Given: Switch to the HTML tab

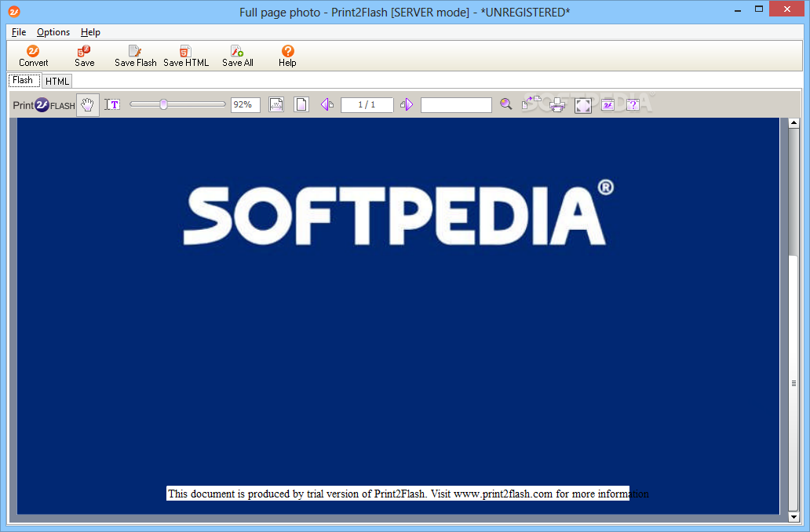Looking at the screenshot, I should click(x=57, y=81).
